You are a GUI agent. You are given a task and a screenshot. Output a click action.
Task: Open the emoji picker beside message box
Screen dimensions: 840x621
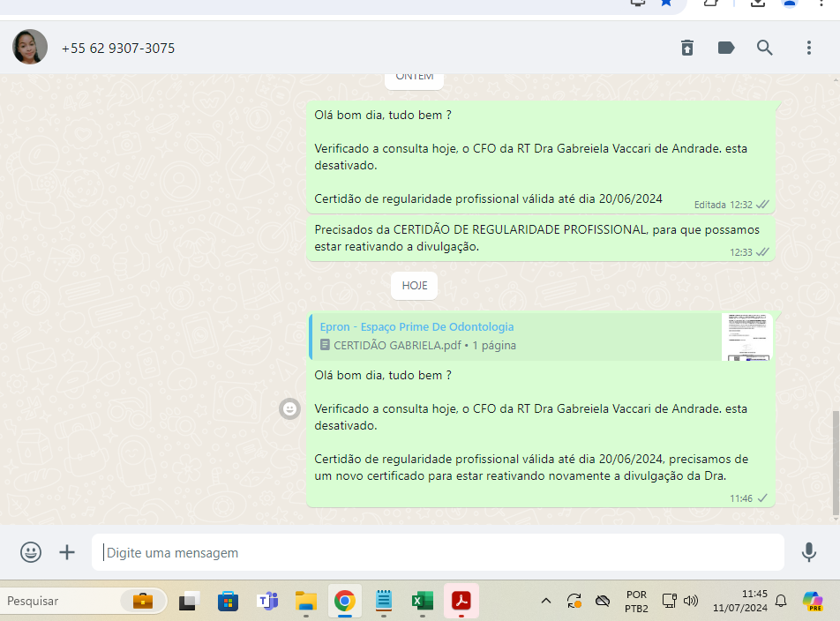(31, 552)
